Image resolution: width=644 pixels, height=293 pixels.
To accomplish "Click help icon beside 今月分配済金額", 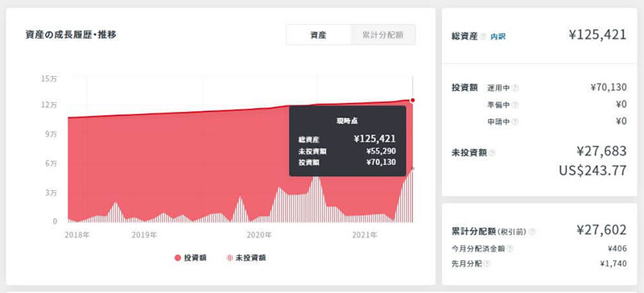I will pos(510,249).
